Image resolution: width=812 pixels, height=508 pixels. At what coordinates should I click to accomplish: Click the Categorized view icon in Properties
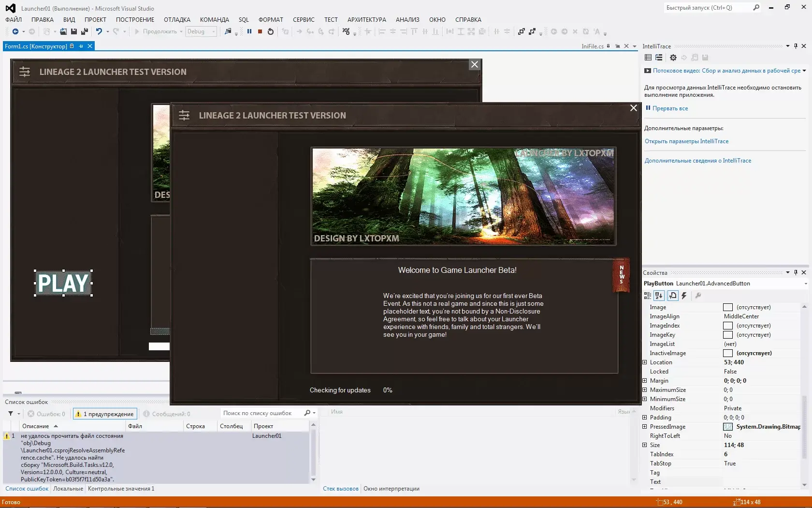pyautogui.click(x=648, y=296)
